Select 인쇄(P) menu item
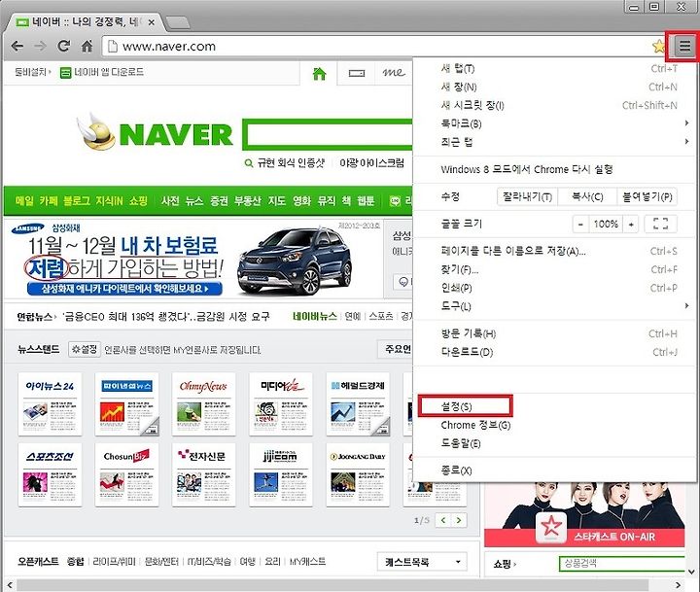Image resolution: width=700 pixels, height=592 pixels. [553, 288]
